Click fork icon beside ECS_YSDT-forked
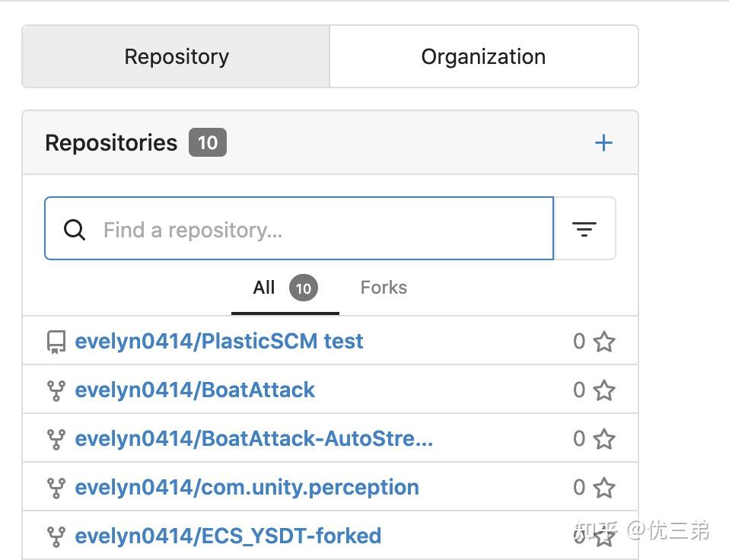The image size is (729, 560). click(56, 536)
